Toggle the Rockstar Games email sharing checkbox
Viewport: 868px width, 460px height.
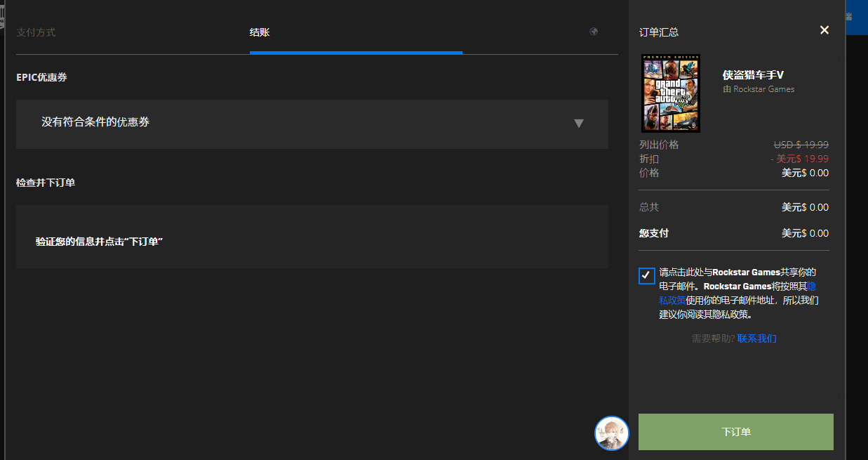647,275
